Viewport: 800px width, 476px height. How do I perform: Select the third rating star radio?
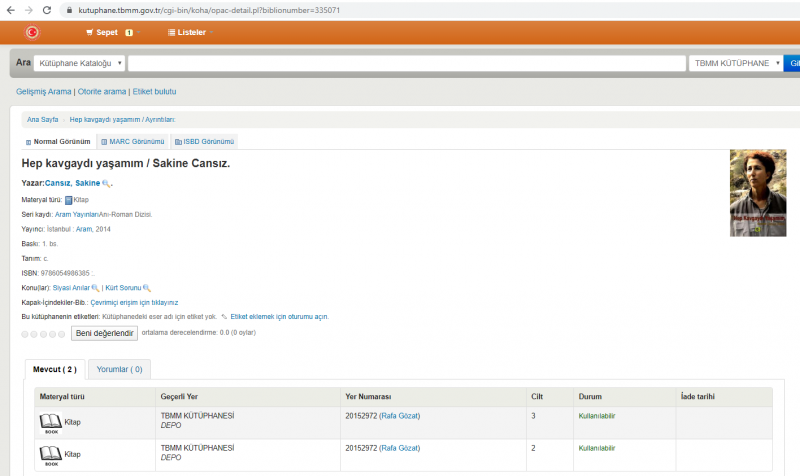point(44,333)
